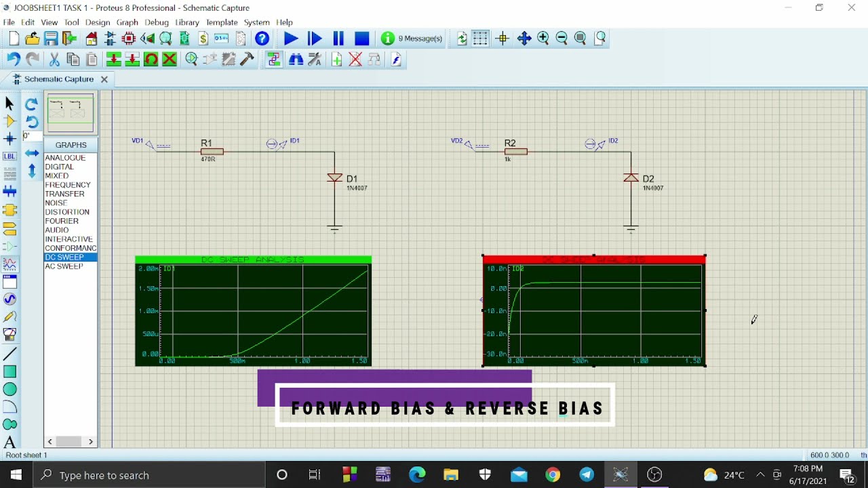
Task: Undo the last action with the blue arrow
Action: (x=14, y=60)
